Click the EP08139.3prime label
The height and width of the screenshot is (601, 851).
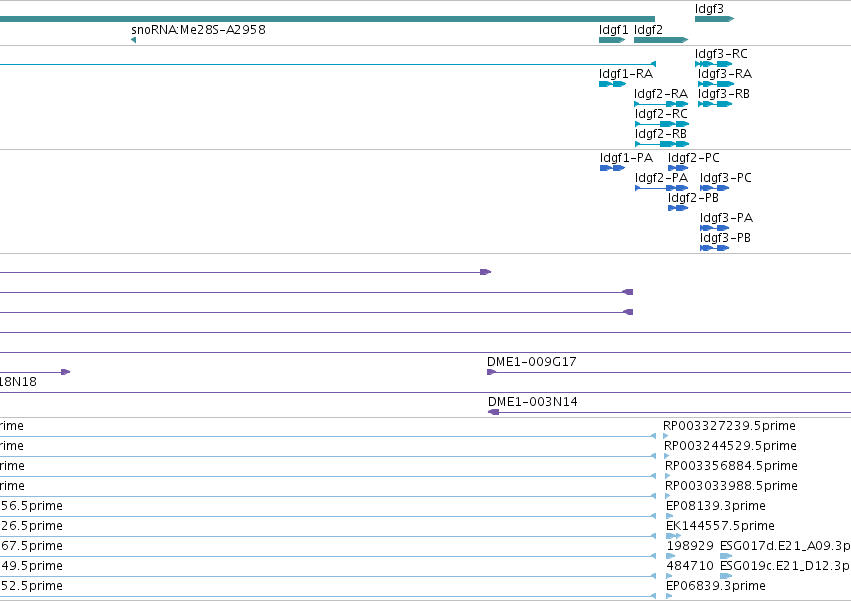[716, 507]
